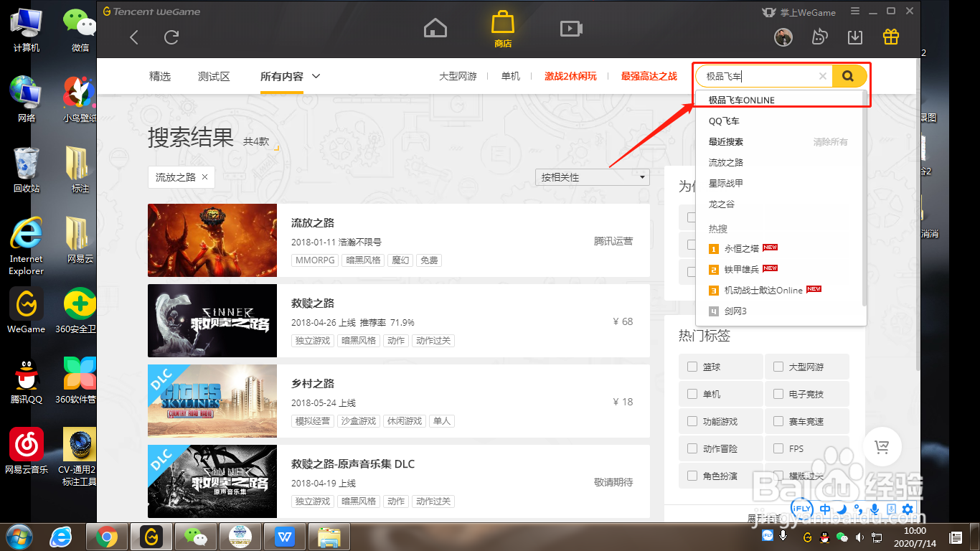
Task: Check the 赛车竞速 tag checkbox
Action: pos(778,421)
